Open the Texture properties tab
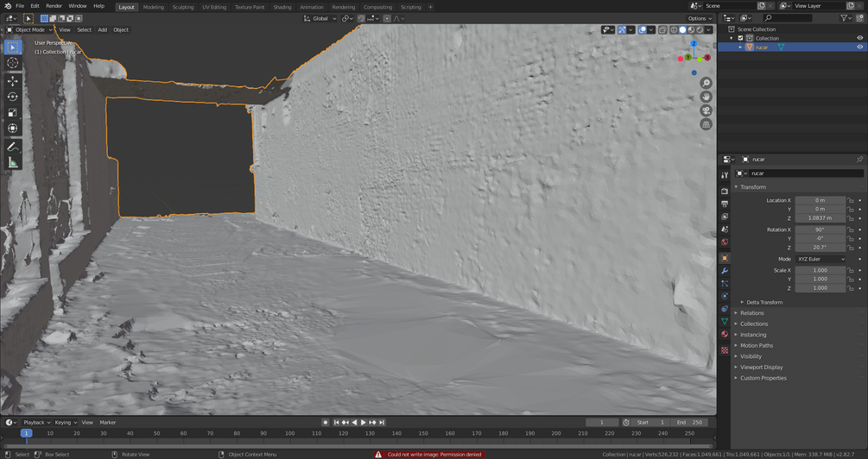This screenshot has height=459, width=868. coord(725,350)
